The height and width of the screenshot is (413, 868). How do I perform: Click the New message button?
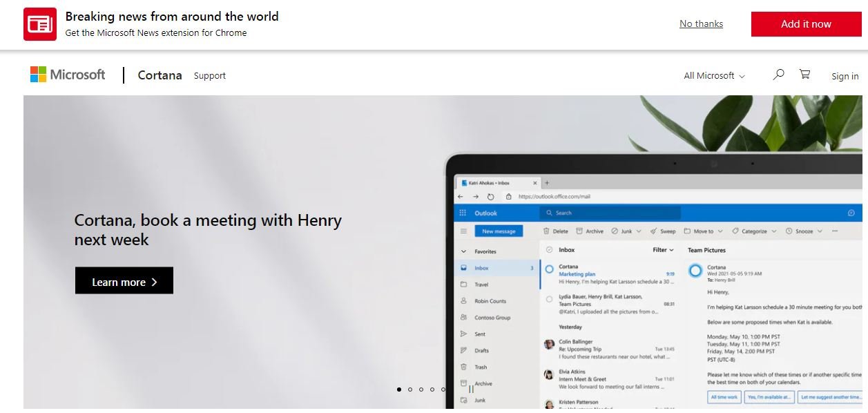pos(499,231)
